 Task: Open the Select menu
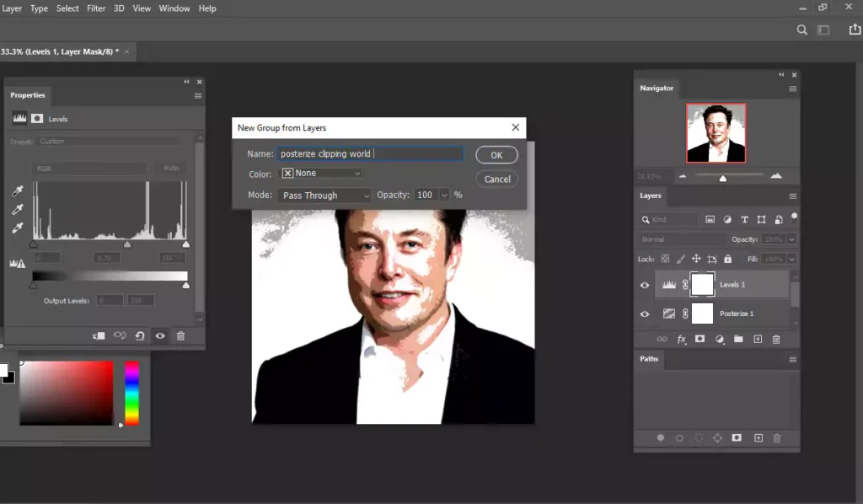coord(67,8)
